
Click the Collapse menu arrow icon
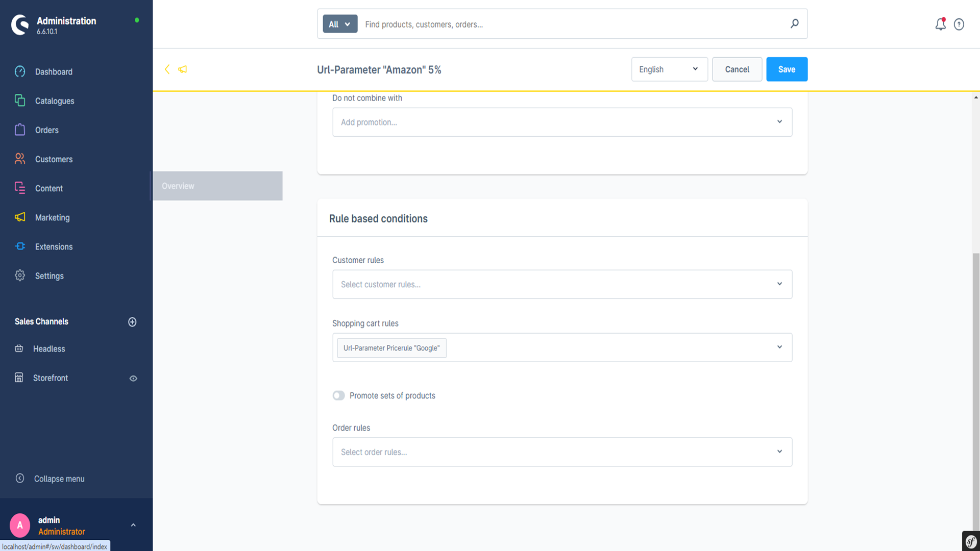coord(20,478)
